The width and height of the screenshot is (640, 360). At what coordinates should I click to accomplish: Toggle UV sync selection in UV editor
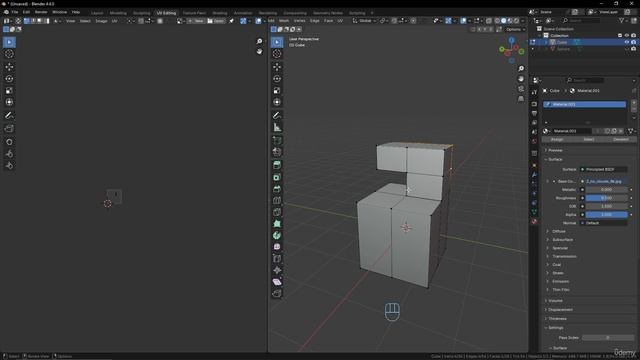(x=18, y=21)
